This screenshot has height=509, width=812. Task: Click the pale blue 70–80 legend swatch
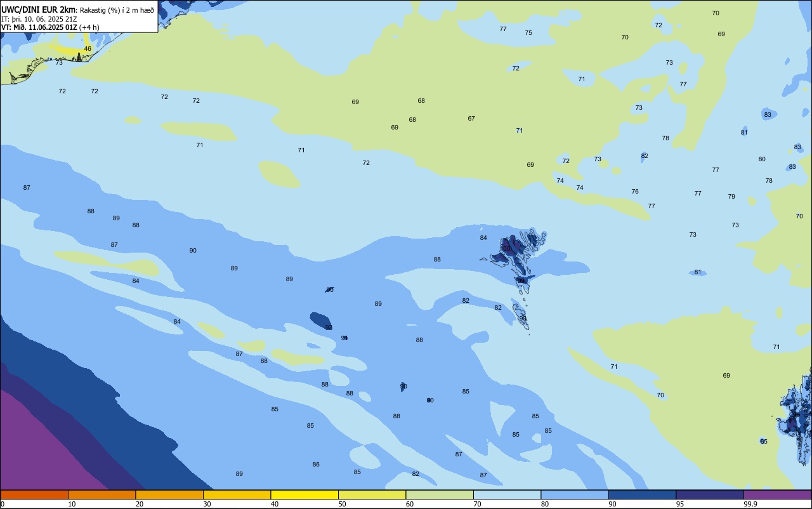coord(507,494)
